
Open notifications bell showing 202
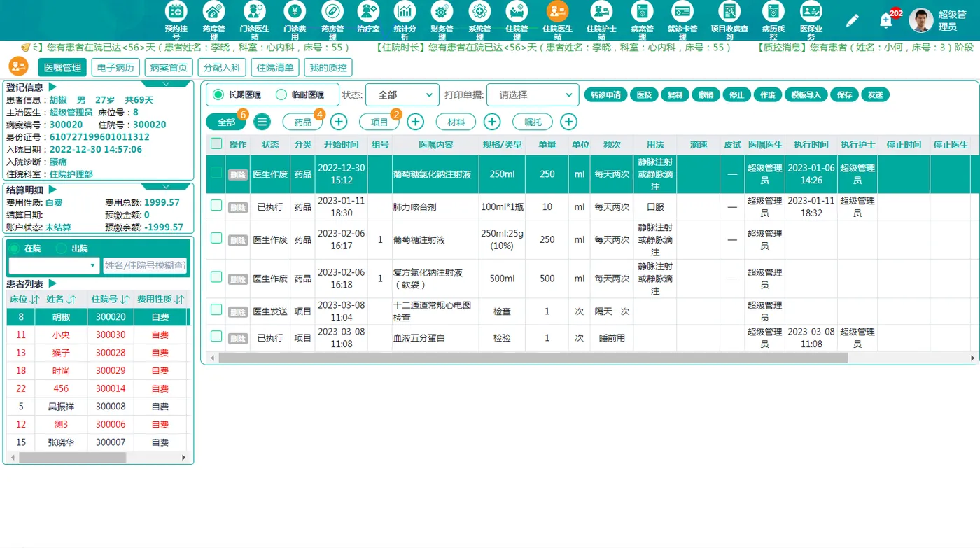(885, 20)
